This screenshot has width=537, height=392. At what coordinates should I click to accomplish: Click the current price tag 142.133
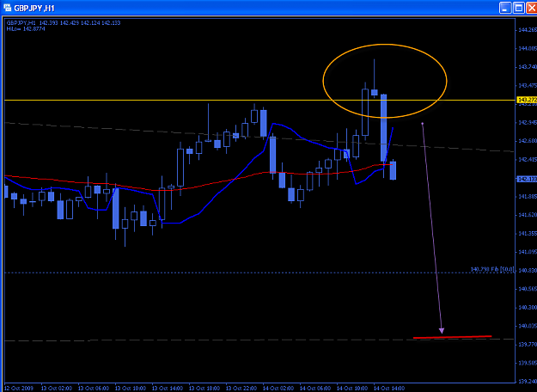(x=527, y=179)
